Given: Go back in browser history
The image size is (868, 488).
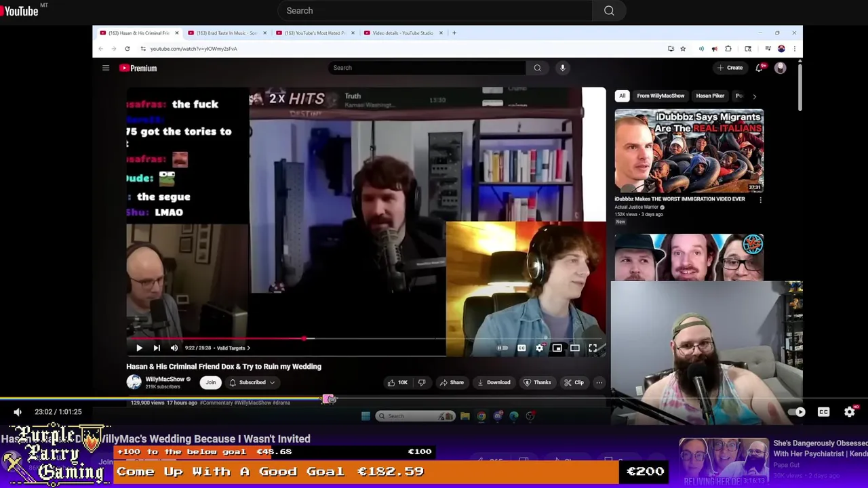Looking at the screenshot, I should tap(100, 49).
